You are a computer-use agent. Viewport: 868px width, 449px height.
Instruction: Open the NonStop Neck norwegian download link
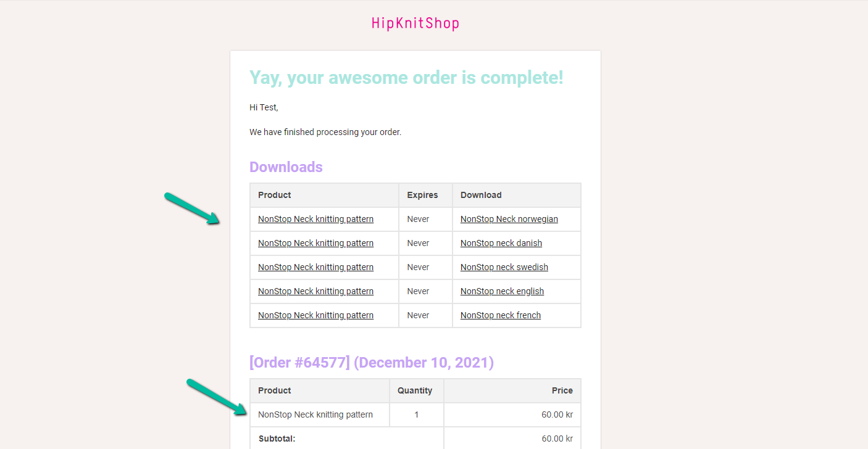point(509,219)
